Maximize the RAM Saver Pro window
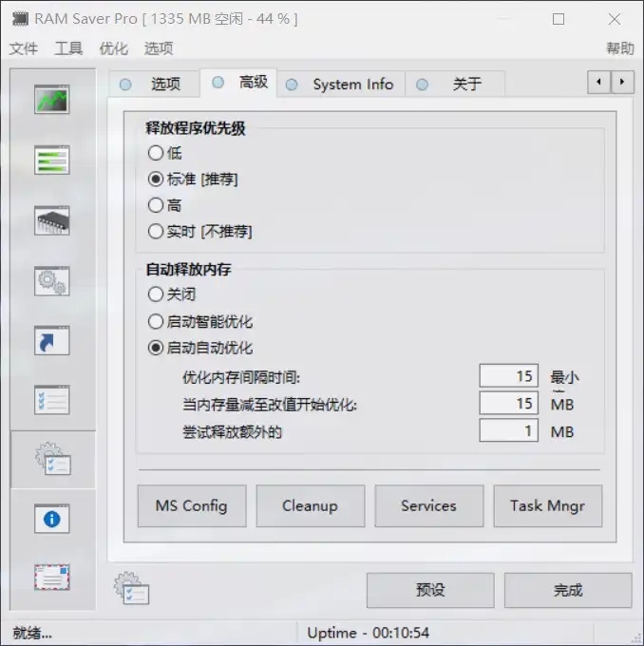This screenshot has width=644, height=646. (x=559, y=19)
